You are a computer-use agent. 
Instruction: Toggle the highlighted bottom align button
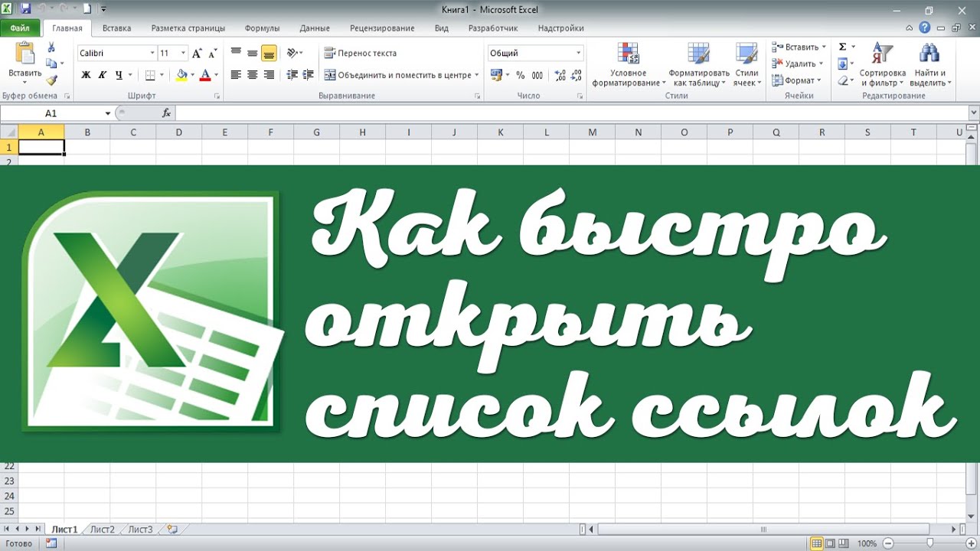tap(269, 53)
